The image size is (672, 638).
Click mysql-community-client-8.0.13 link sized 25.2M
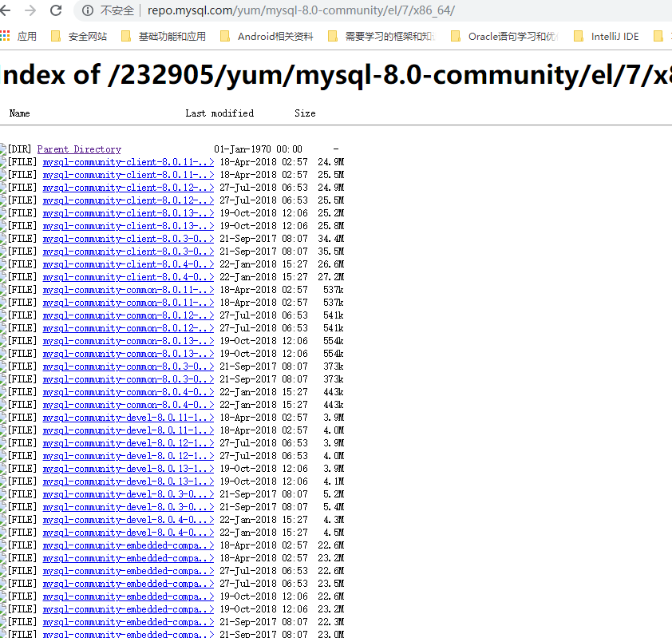(128, 213)
